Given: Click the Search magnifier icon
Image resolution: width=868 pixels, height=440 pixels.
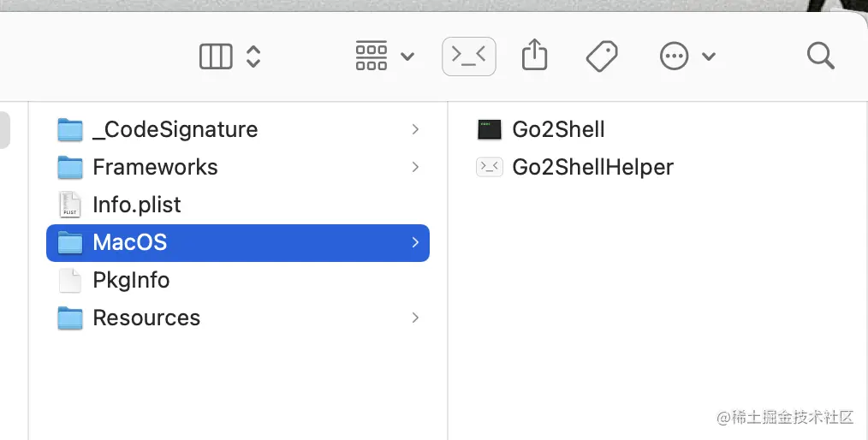Looking at the screenshot, I should 820,56.
